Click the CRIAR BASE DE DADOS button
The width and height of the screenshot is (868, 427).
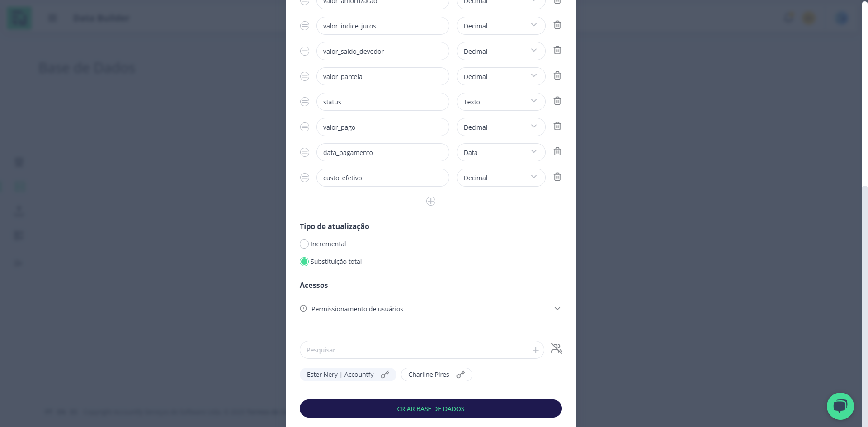pyautogui.click(x=431, y=408)
